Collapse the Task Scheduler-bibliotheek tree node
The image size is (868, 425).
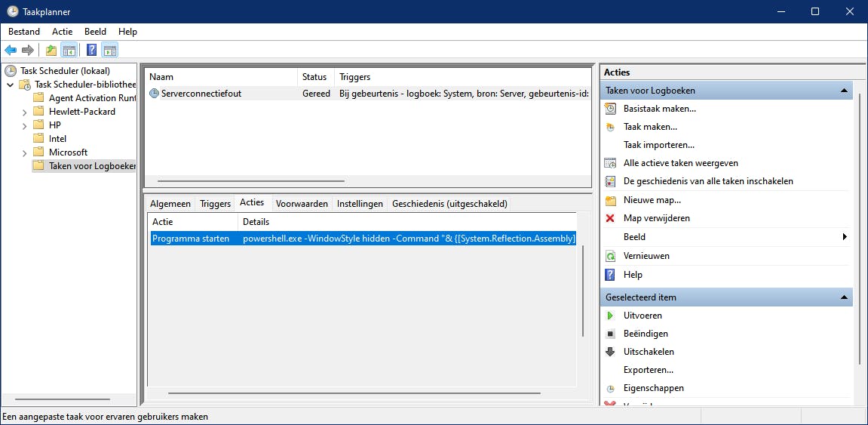[10, 85]
